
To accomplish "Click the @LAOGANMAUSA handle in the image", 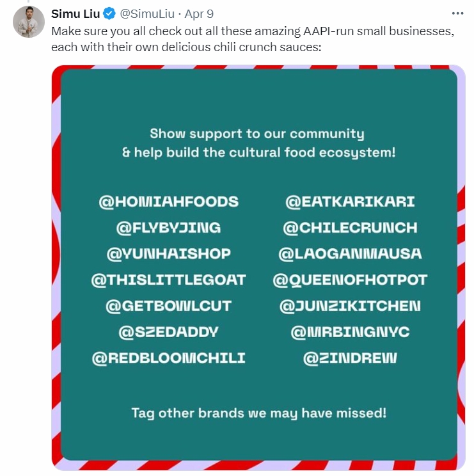I will tap(350, 253).
